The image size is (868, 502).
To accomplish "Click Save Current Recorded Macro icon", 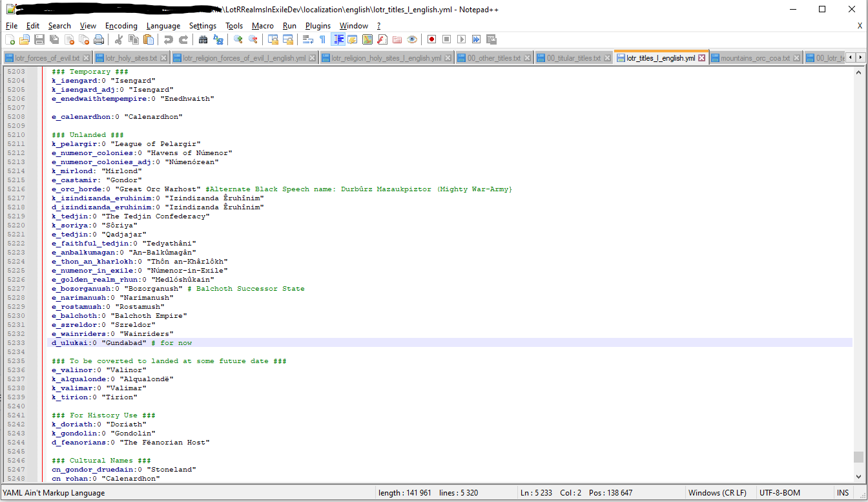I will 491,39.
